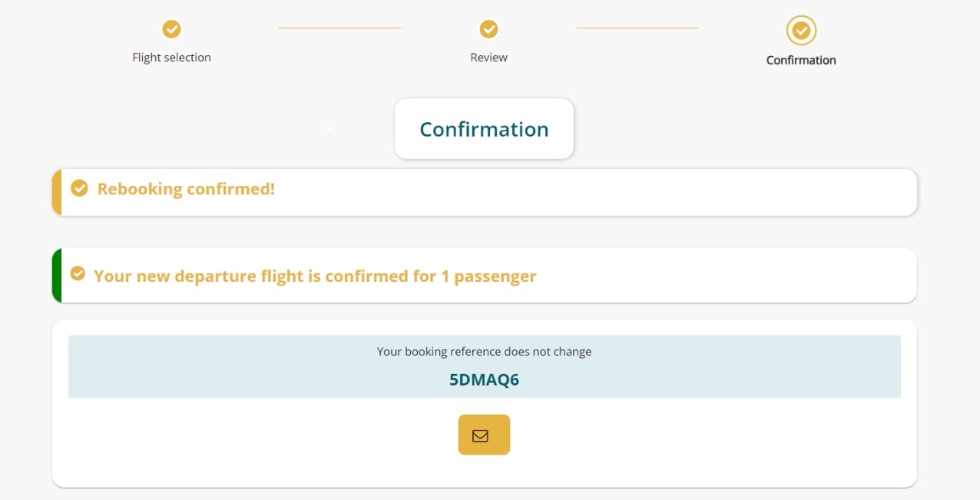This screenshot has height=500, width=980.
Task: Go to the Flight selection step label
Action: 171,58
